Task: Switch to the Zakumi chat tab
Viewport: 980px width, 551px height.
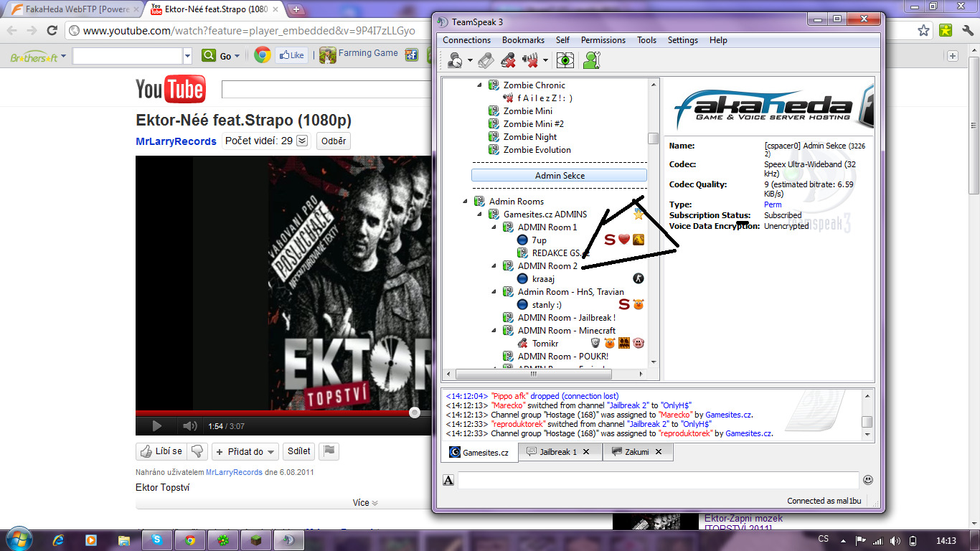Action: tap(637, 452)
